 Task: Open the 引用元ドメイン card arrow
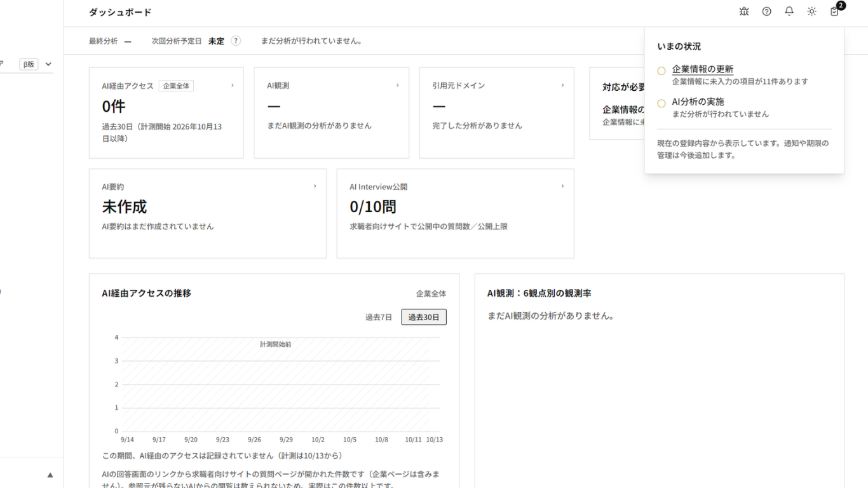pyautogui.click(x=563, y=85)
